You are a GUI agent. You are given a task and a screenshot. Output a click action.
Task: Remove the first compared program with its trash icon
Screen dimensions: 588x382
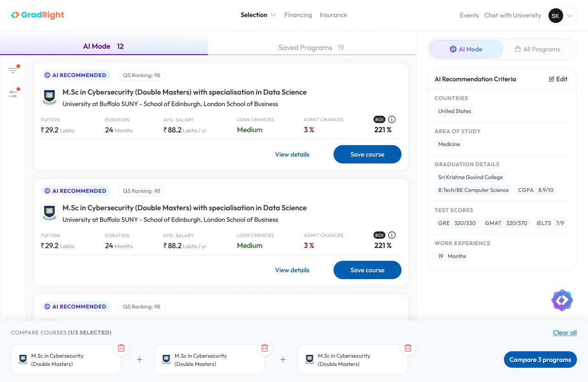tap(121, 348)
